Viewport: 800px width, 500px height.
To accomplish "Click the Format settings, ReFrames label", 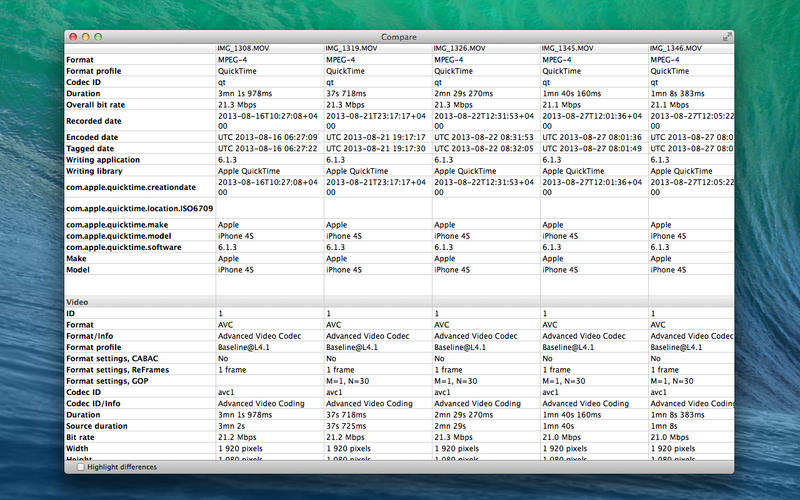I will click(x=117, y=369).
